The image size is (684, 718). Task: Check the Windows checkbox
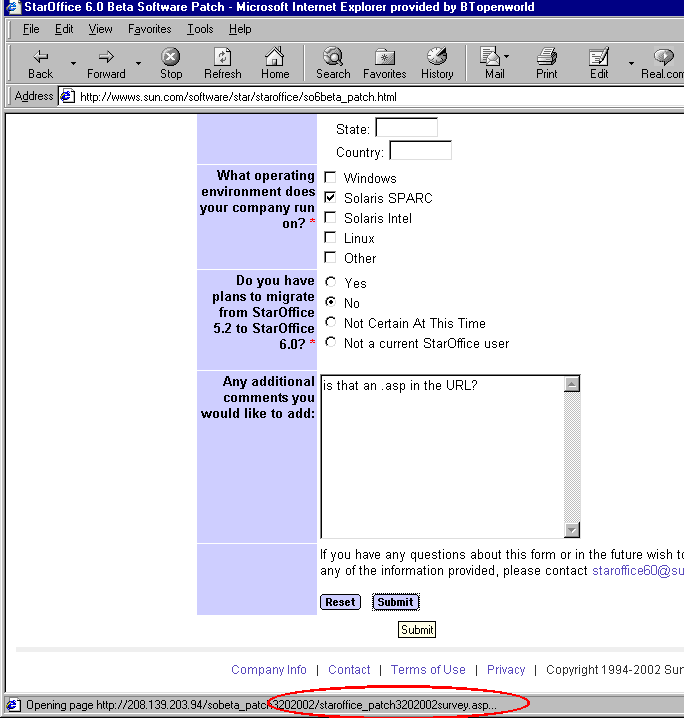pyautogui.click(x=330, y=177)
